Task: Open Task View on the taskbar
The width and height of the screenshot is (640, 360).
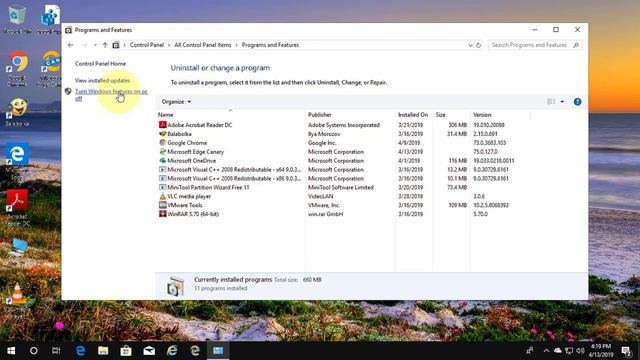Action: point(56,351)
